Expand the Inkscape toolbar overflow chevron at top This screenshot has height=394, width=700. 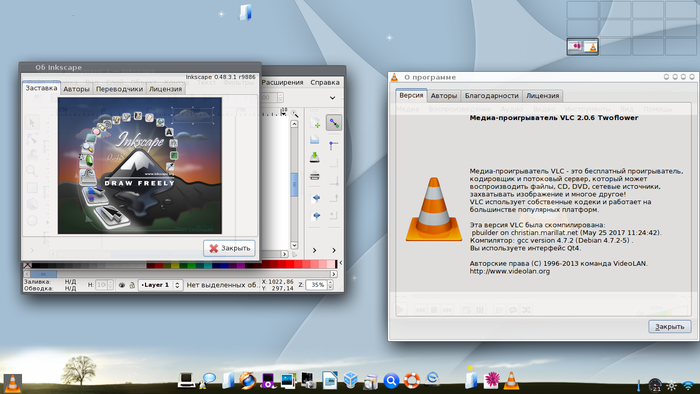click(332, 98)
